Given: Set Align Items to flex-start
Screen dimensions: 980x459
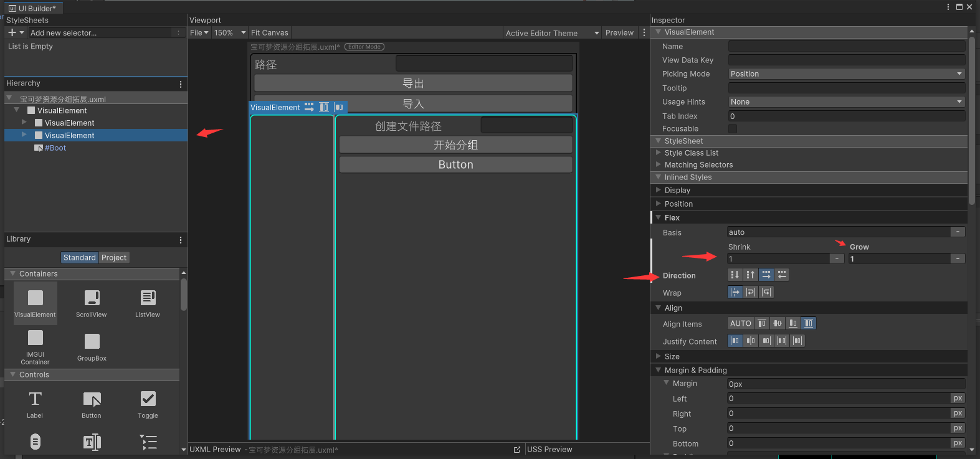Looking at the screenshot, I should [762, 323].
